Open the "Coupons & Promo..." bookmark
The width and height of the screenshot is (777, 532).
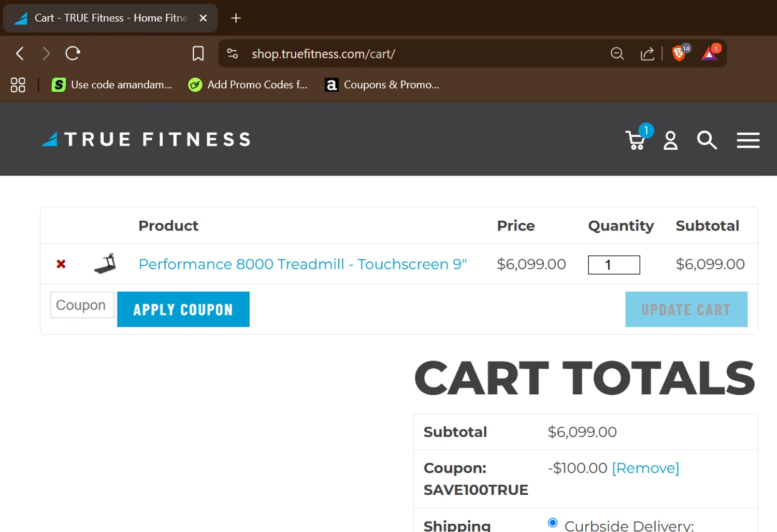[x=382, y=84]
